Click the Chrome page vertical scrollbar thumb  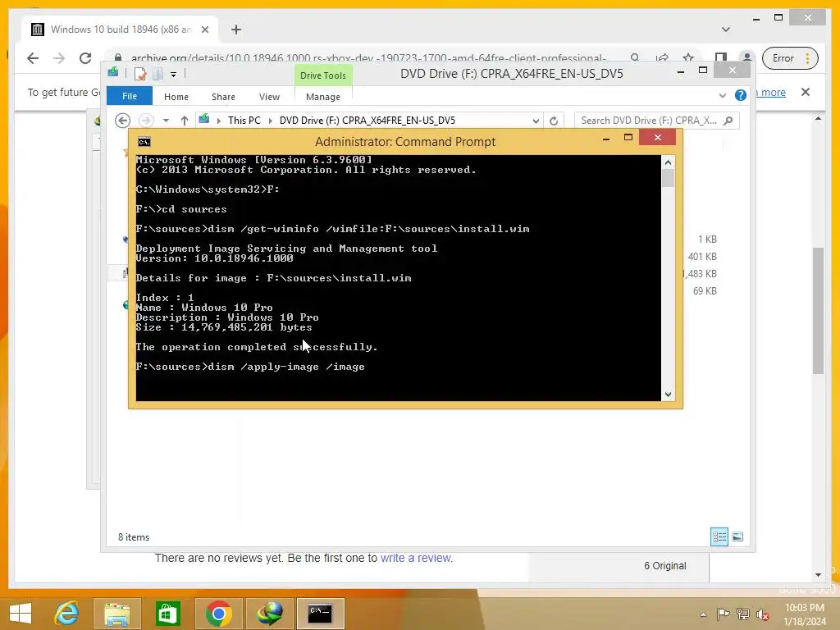(x=818, y=311)
